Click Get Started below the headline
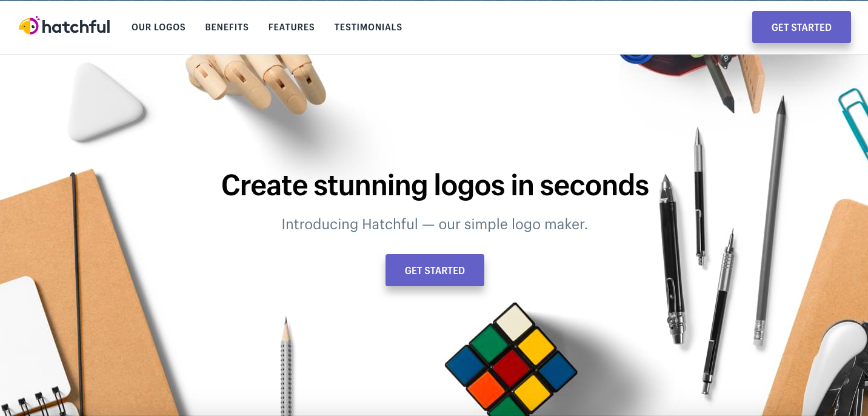 click(435, 270)
